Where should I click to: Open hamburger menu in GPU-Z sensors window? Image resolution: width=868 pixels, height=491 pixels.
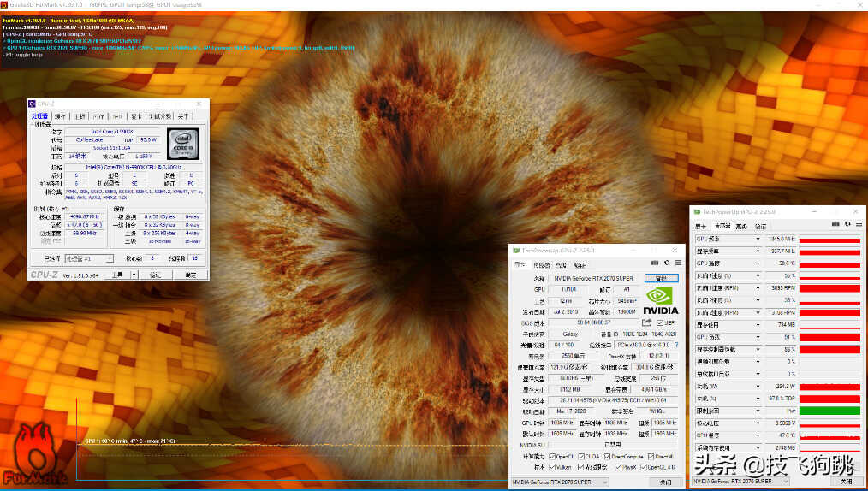pyautogui.click(x=859, y=224)
